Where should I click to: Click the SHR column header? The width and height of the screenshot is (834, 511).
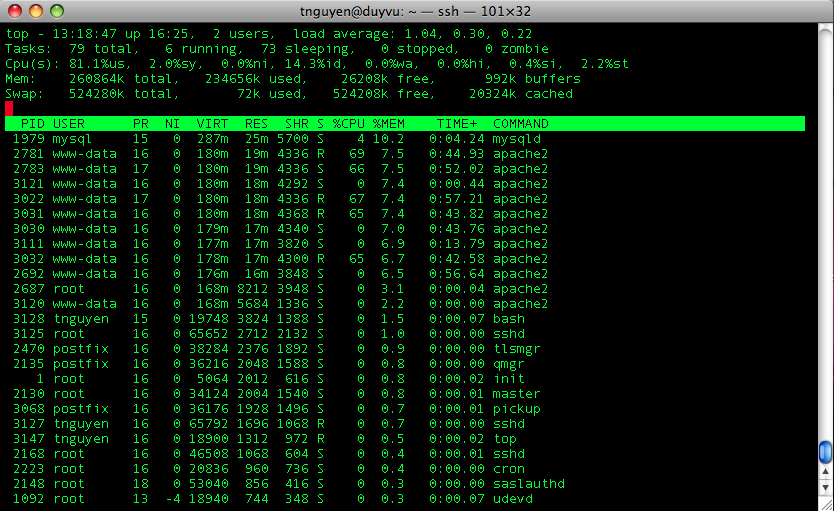pyautogui.click(x=297, y=124)
